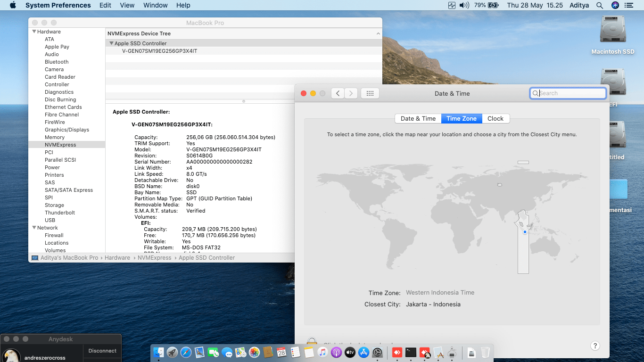
Task: Open Safari from the Dock
Action: click(186, 352)
